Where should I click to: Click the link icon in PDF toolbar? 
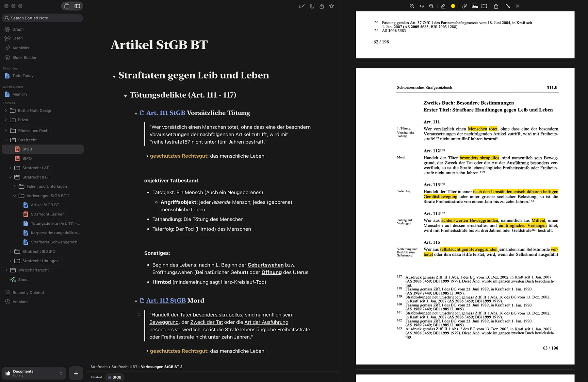[465, 6]
